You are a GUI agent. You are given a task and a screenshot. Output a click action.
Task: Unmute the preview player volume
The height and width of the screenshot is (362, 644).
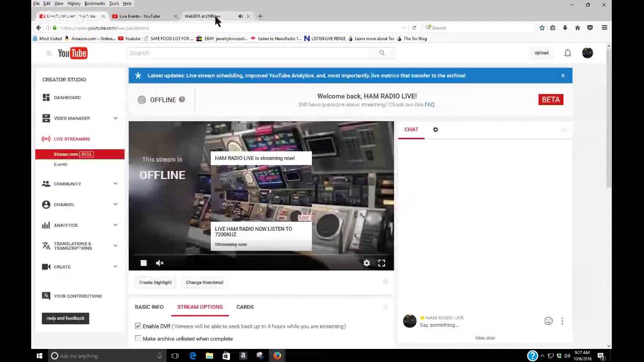pos(159,263)
